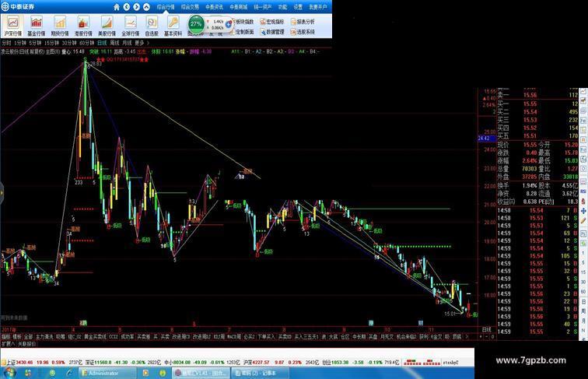588x379 pixels.
Task: Click the up arrow circle icon
Action: point(147,7)
